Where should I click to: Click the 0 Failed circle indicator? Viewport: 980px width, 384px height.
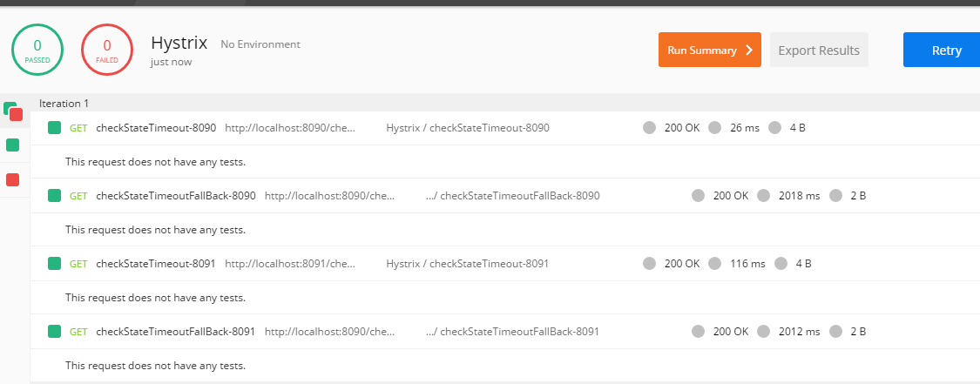pyautogui.click(x=107, y=50)
